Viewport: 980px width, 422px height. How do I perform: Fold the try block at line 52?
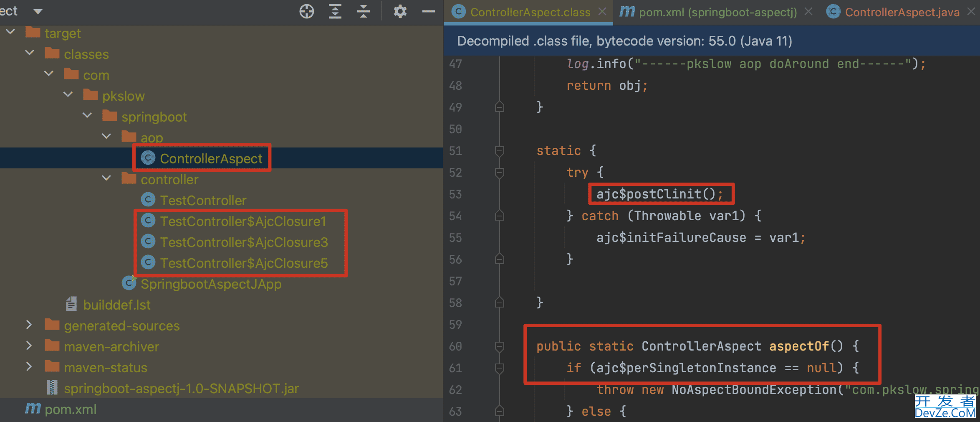[499, 173]
